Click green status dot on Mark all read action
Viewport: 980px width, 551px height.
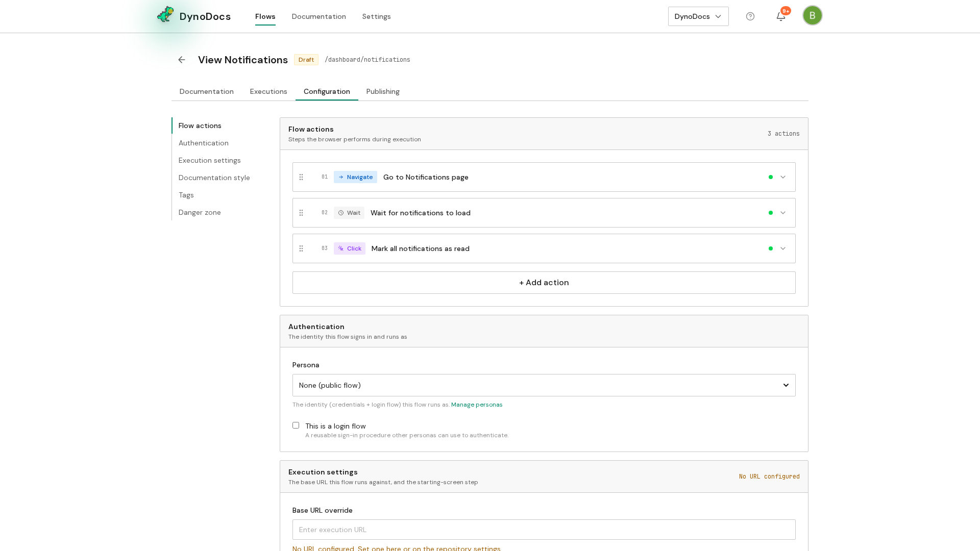pyautogui.click(x=771, y=248)
